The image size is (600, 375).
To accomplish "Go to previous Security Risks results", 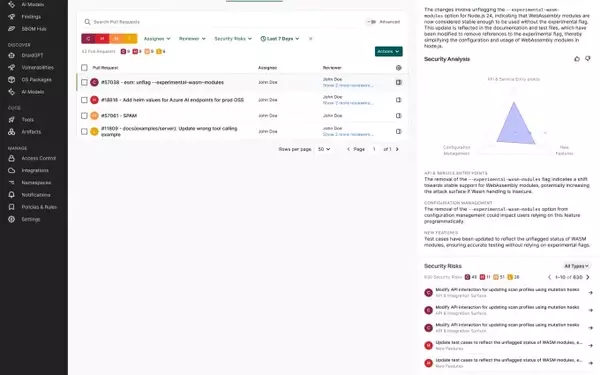I will coord(549,277).
